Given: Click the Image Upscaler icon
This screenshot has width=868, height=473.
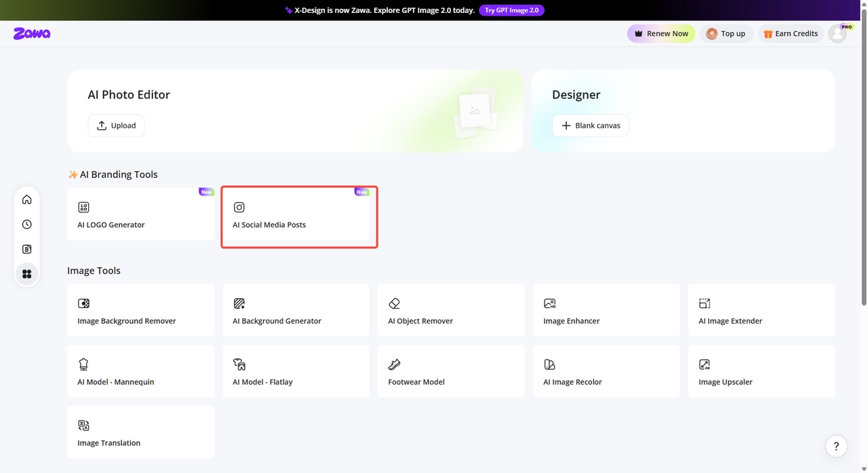Looking at the screenshot, I should [705, 364].
